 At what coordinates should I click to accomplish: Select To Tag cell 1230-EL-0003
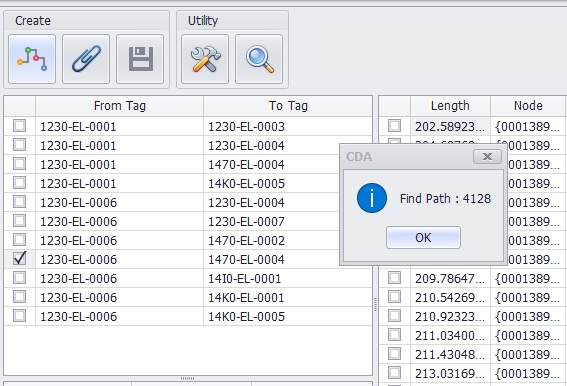point(288,126)
